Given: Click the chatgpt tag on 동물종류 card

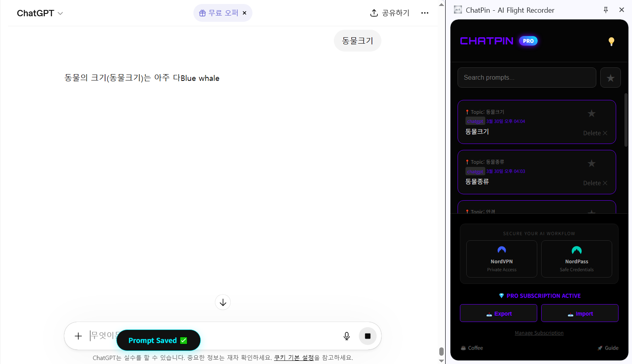Looking at the screenshot, I should [x=475, y=171].
